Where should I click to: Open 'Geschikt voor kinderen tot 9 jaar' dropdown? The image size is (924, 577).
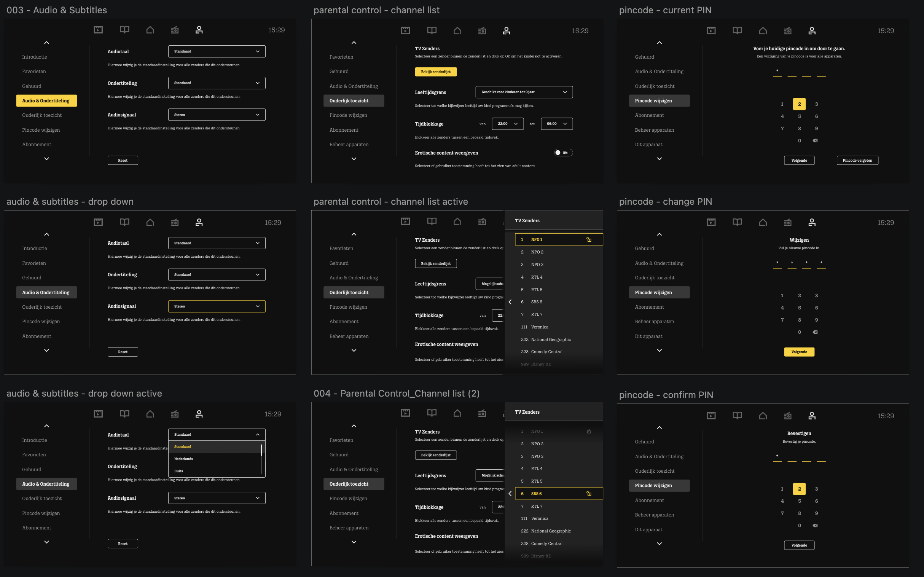pyautogui.click(x=524, y=92)
